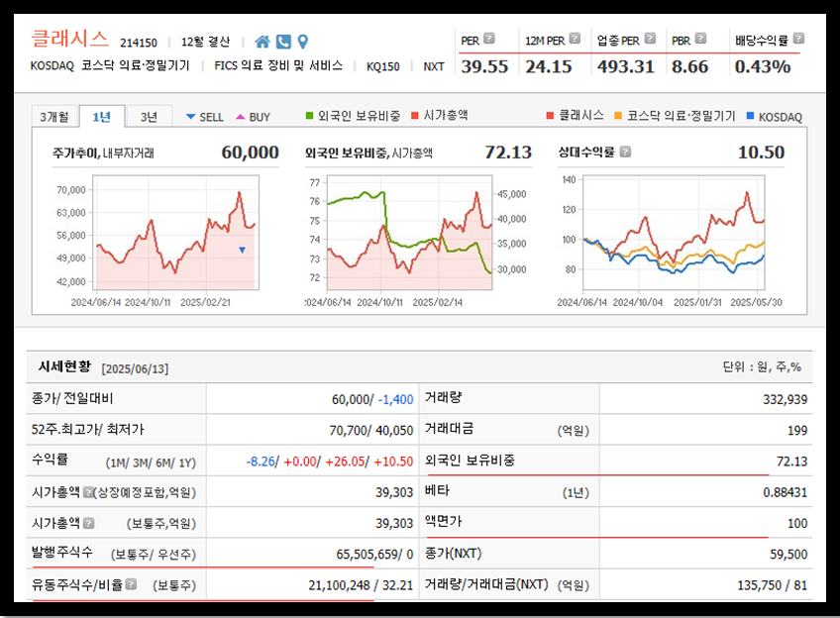Click red 시가총액 legend swatch
The height and width of the screenshot is (618, 840).
coord(415,116)
